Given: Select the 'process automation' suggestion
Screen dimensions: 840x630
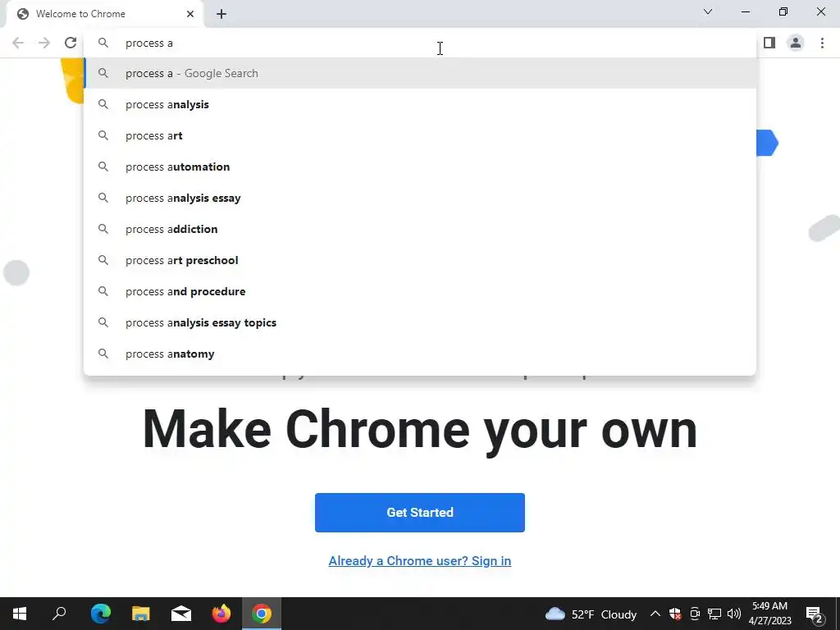Looking at the screenshot, I should point(420,167).
